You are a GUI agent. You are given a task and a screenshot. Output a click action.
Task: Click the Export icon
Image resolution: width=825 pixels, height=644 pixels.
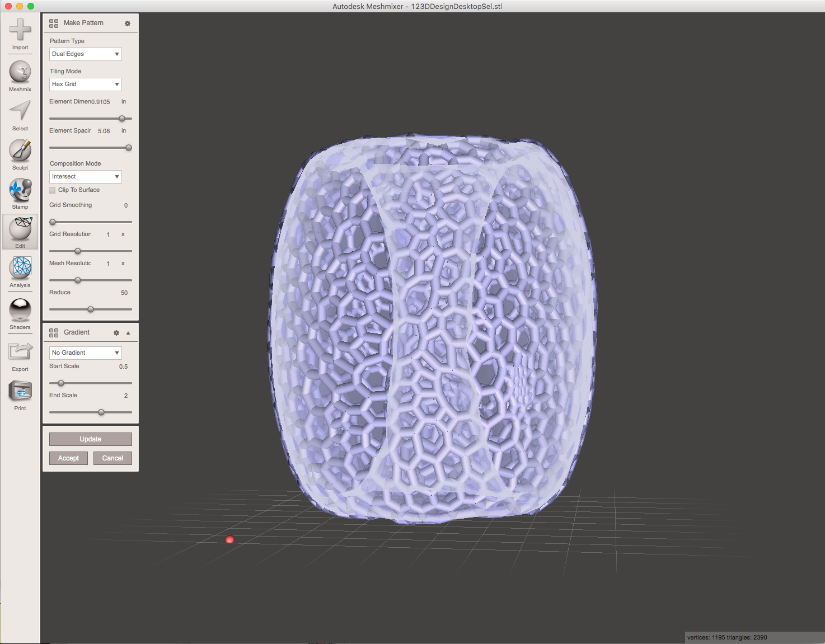(x=20, y=351)
